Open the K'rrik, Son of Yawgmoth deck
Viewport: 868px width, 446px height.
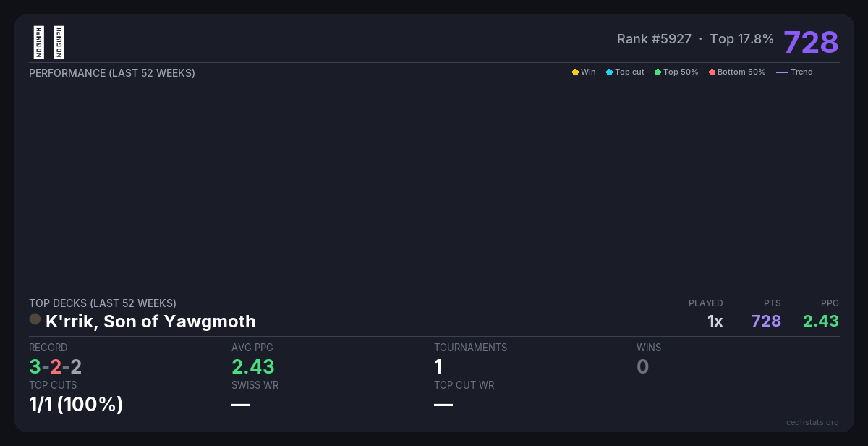[150, 321]
